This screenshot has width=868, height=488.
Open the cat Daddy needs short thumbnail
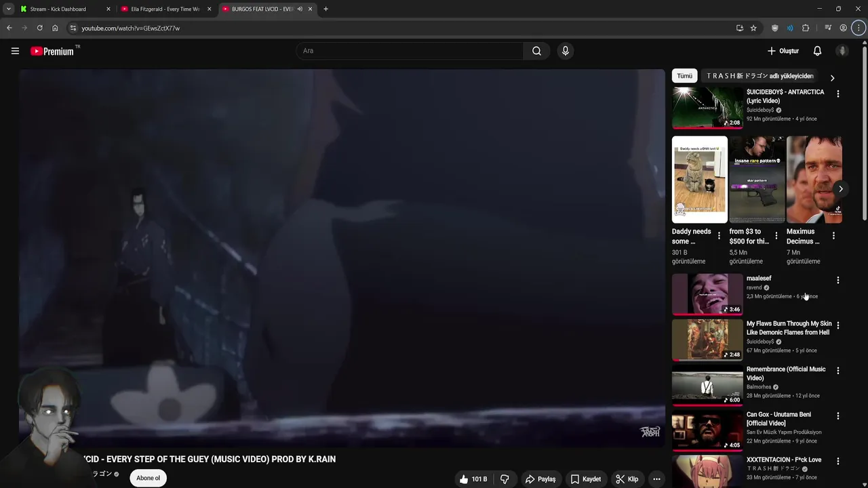tap(700, 180)
